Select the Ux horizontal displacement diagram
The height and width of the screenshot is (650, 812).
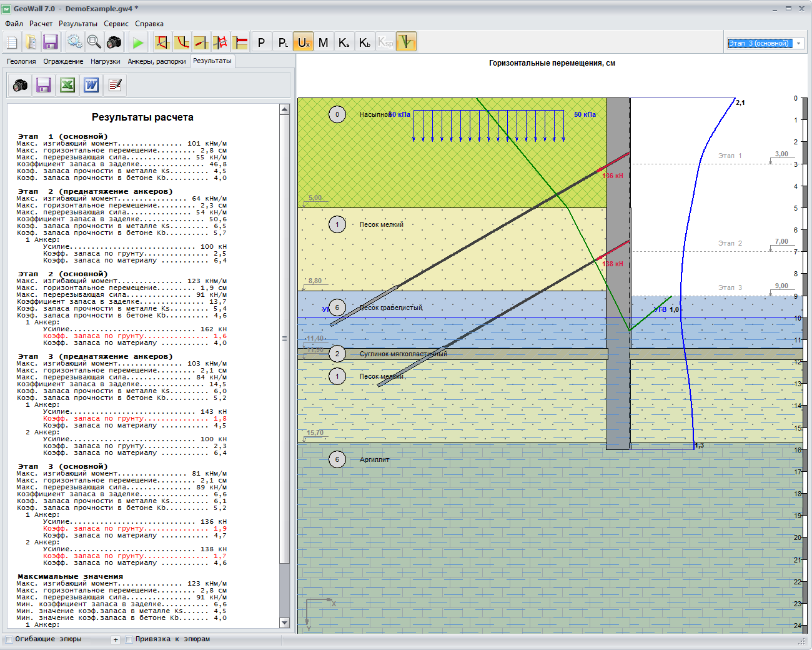(303, 42)
